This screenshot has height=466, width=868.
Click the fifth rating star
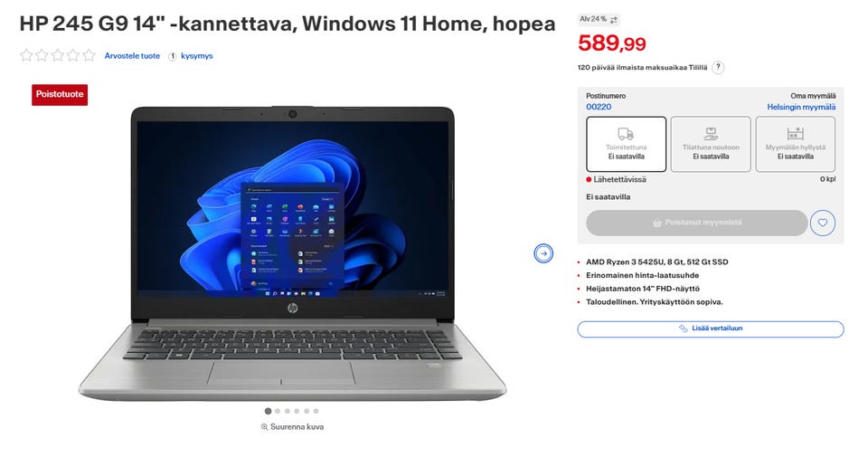[90, 55]
